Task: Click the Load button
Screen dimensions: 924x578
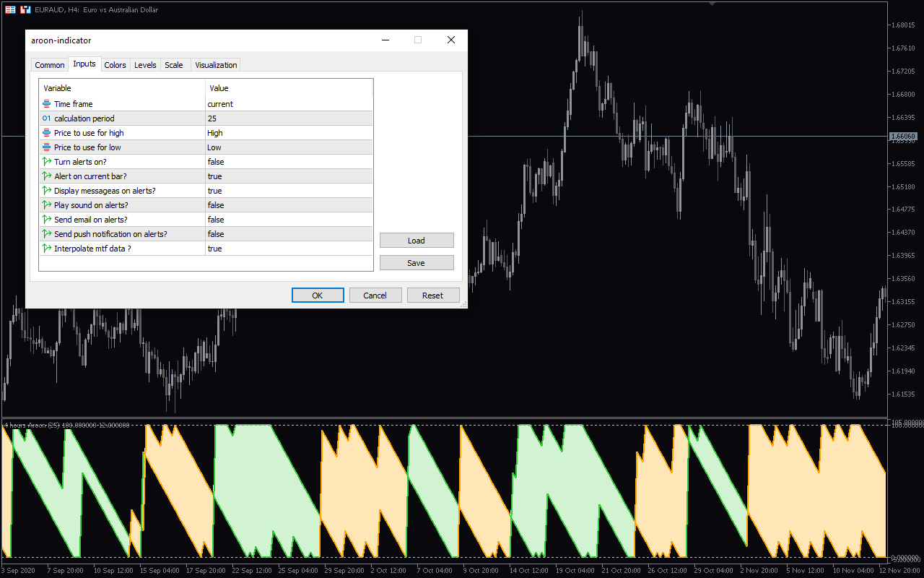Action: click(x=417, y=240)
